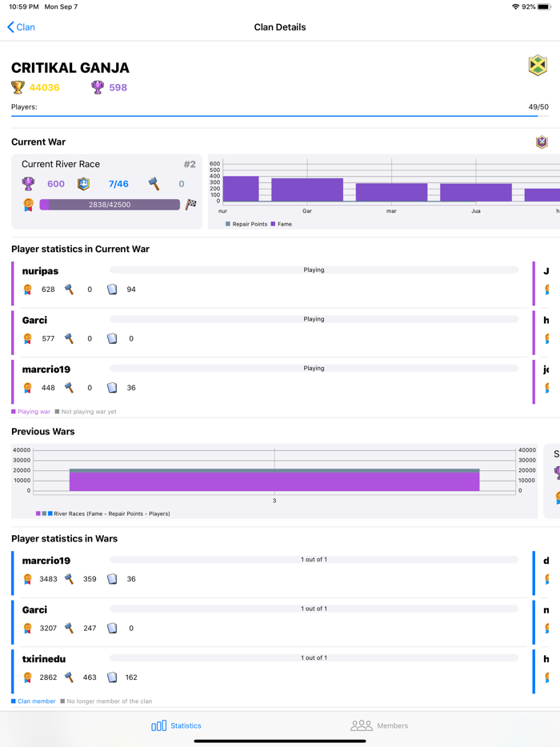Tap the Playing war legend label

pyautogui.click(x=33, y=412)
